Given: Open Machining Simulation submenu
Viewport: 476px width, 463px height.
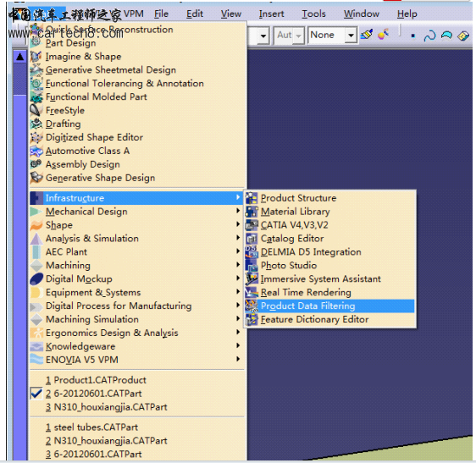Looking at the screenshot, I should pyautogui.click(x=136, y=319).
